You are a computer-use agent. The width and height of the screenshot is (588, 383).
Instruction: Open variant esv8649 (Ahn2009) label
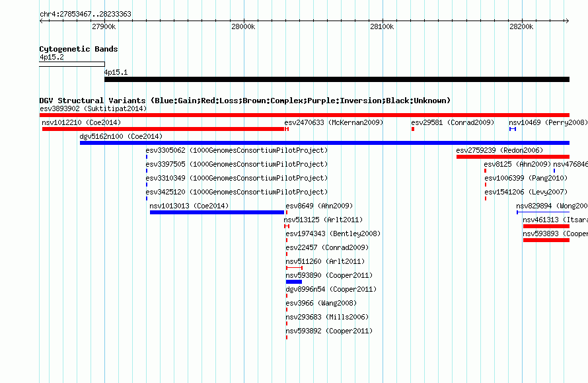[319, 206]
